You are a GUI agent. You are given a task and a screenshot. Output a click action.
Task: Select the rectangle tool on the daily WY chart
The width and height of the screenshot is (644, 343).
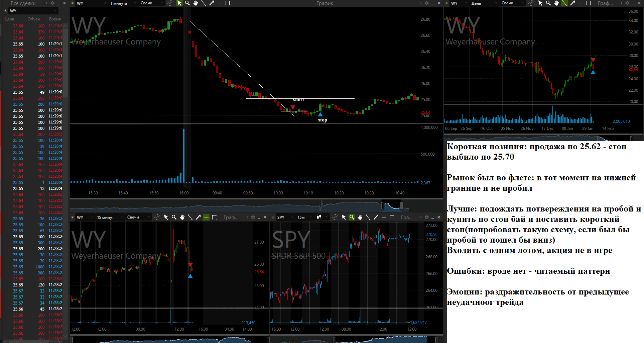(589, 3)
